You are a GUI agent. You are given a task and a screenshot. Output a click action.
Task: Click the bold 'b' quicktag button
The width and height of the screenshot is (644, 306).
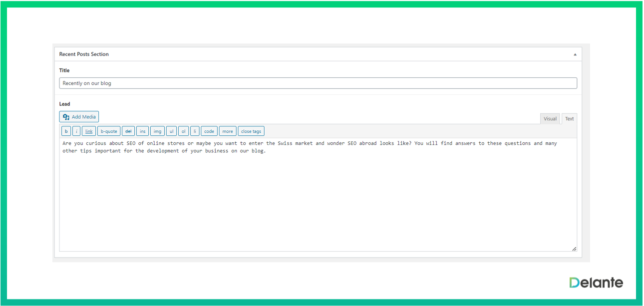pyautogui.click(x=66, y=131)
